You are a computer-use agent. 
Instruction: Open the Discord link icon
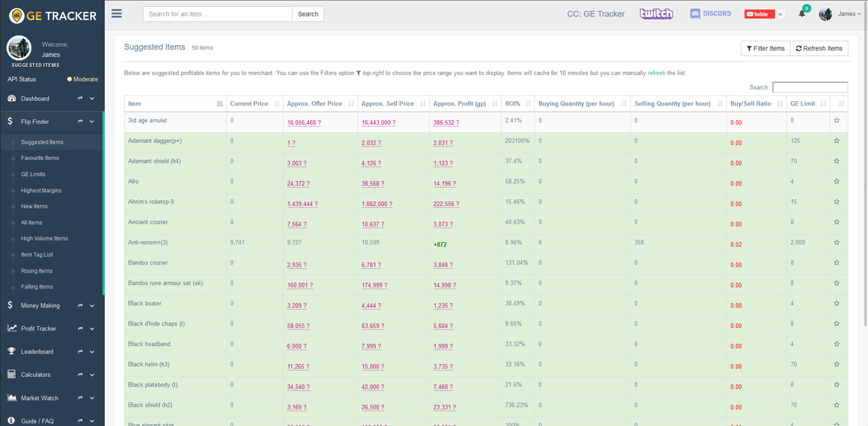[710, 13]
